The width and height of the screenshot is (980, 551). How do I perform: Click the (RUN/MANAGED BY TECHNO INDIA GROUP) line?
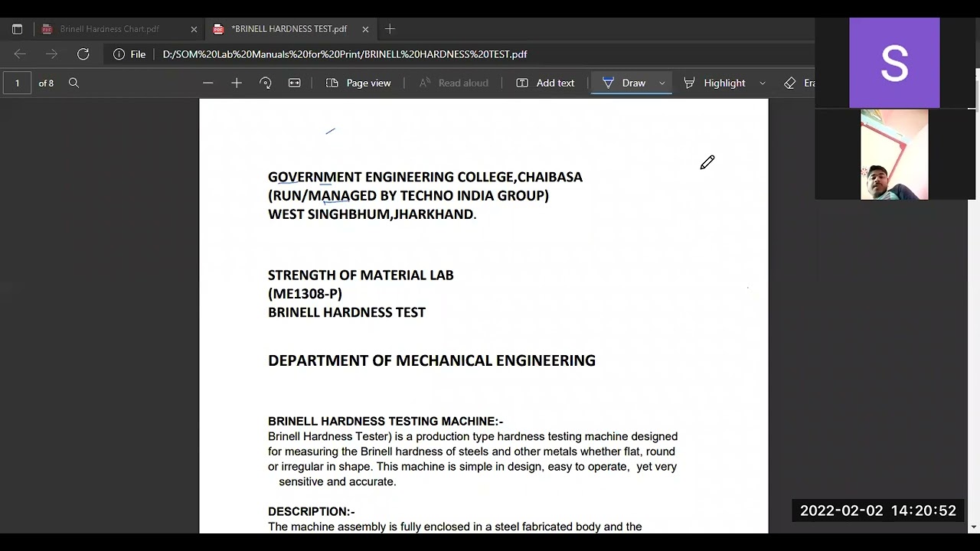point(408,196)
